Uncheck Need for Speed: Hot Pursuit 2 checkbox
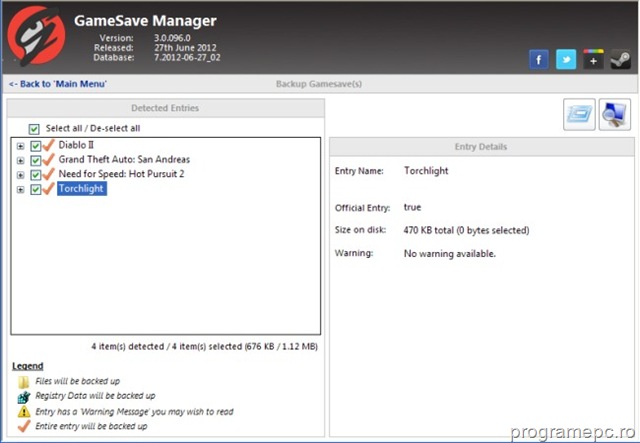Image resolution: width=640 pixels, height=443 pixels. click(36, 175)
